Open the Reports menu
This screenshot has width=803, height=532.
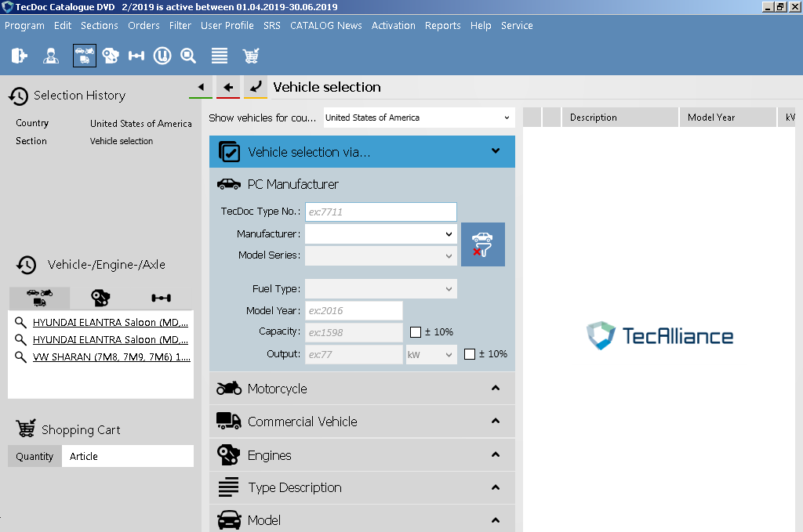pos(442,26)
